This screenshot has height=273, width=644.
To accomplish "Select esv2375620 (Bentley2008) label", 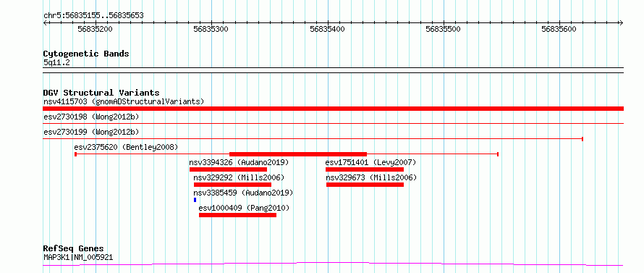I will (126, 147).
